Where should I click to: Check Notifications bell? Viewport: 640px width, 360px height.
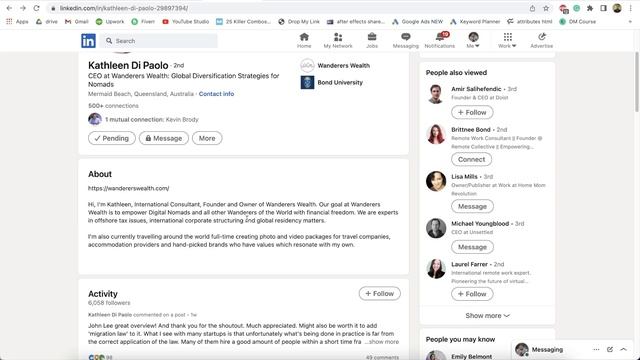pos(440,40)
